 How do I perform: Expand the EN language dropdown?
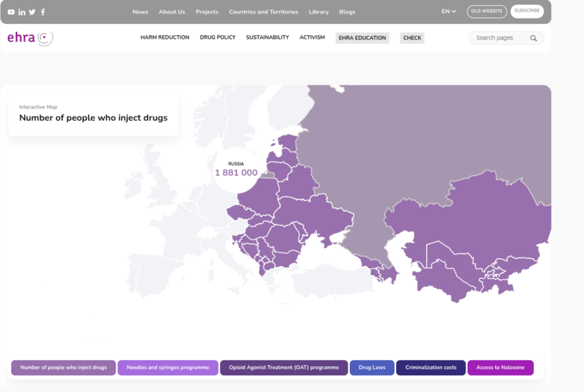[x=449, y=11]
